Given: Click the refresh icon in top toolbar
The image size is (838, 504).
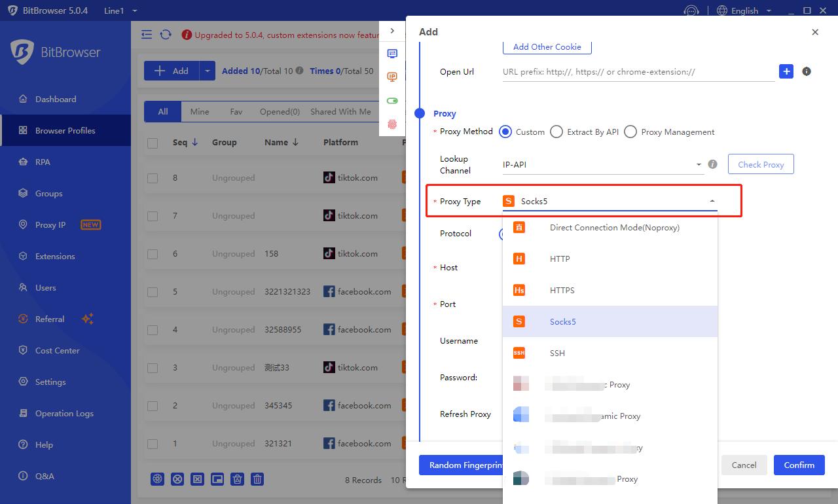Looking at the screenshot, I should click(166, 35).
